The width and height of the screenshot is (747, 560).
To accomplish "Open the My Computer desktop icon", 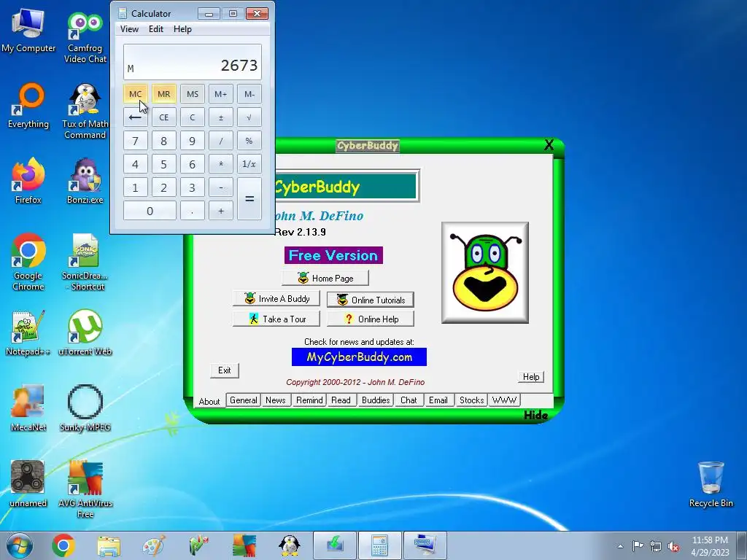I will (x=28, y=31).
